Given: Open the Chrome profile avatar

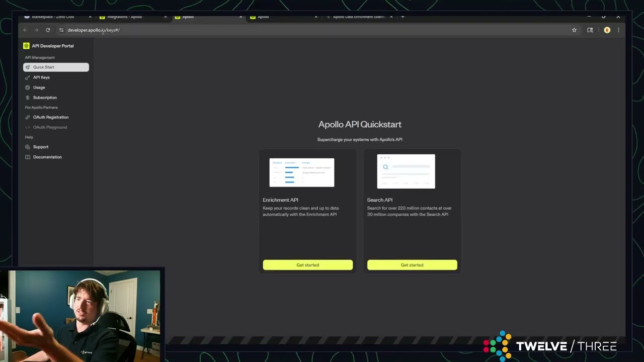Looking at the screenshot, I should tap(607, 30).
